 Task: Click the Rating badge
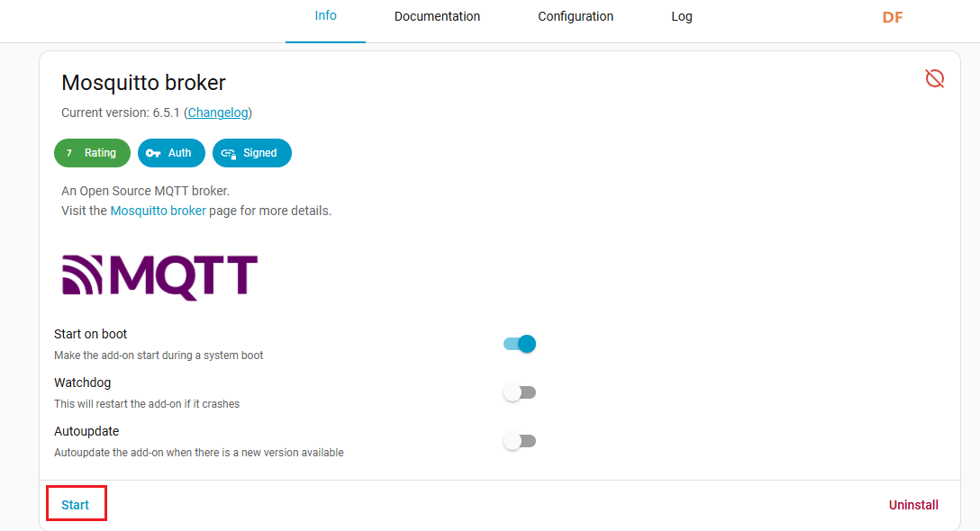tap(93, 153)
